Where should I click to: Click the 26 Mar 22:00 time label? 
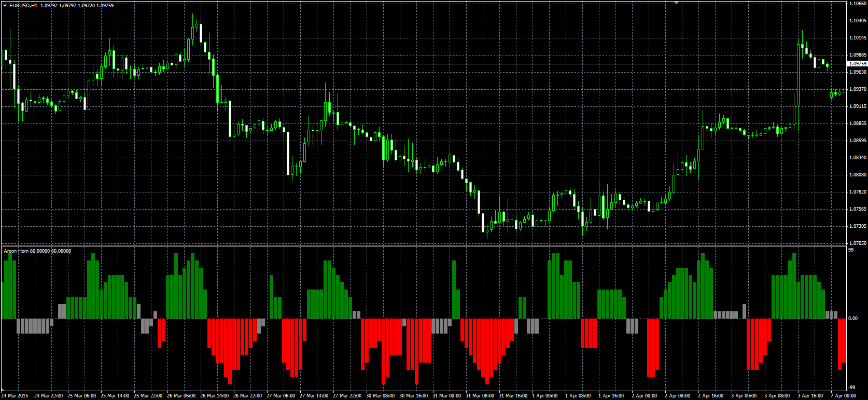[248, 396]
